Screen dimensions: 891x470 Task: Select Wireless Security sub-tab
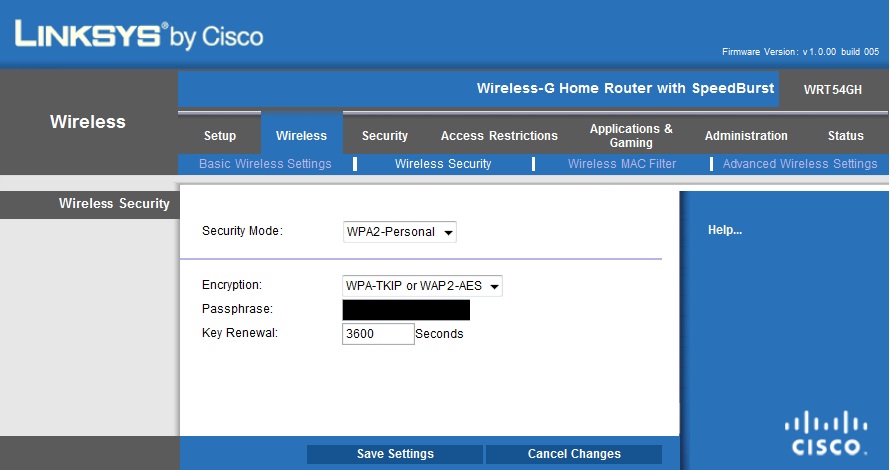click(x=443, y=164)
